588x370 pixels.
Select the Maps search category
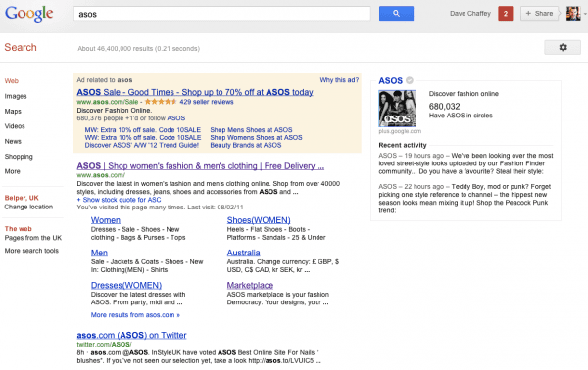coord(13,112)
